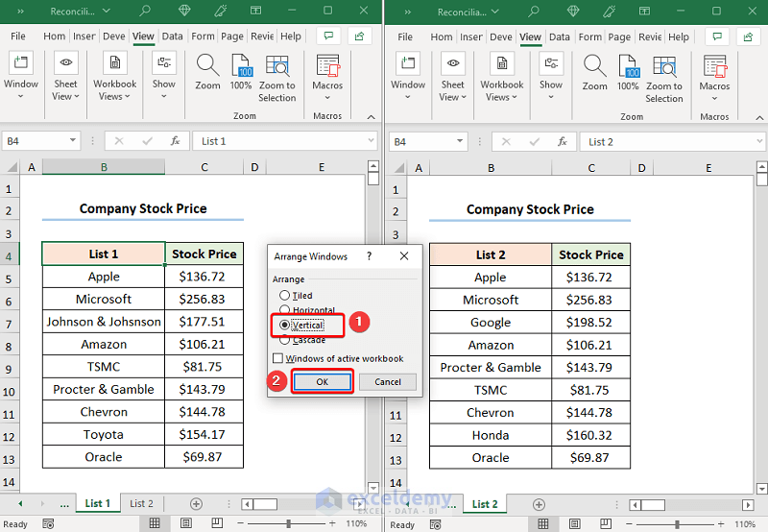The width and height of the screenshot is (768, 532).
Task: Open Macros in left window ribbon
Action: (x=327, y=78)
